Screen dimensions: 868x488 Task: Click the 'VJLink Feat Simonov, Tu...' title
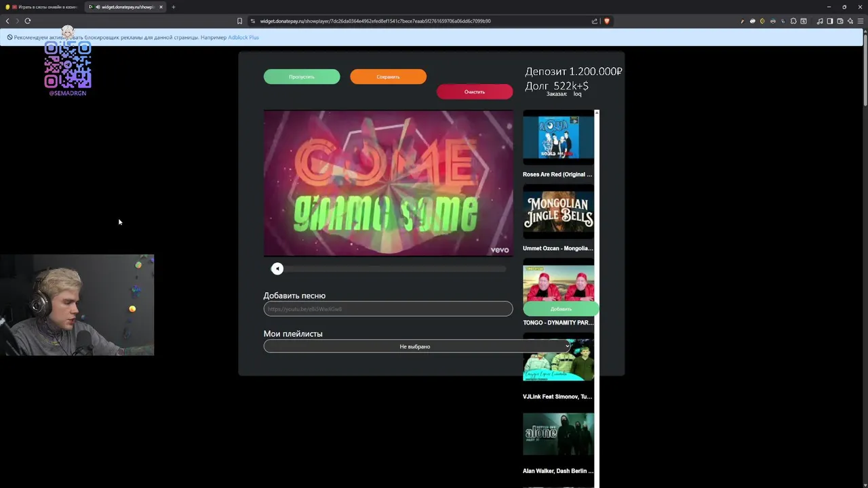[557, 396]
